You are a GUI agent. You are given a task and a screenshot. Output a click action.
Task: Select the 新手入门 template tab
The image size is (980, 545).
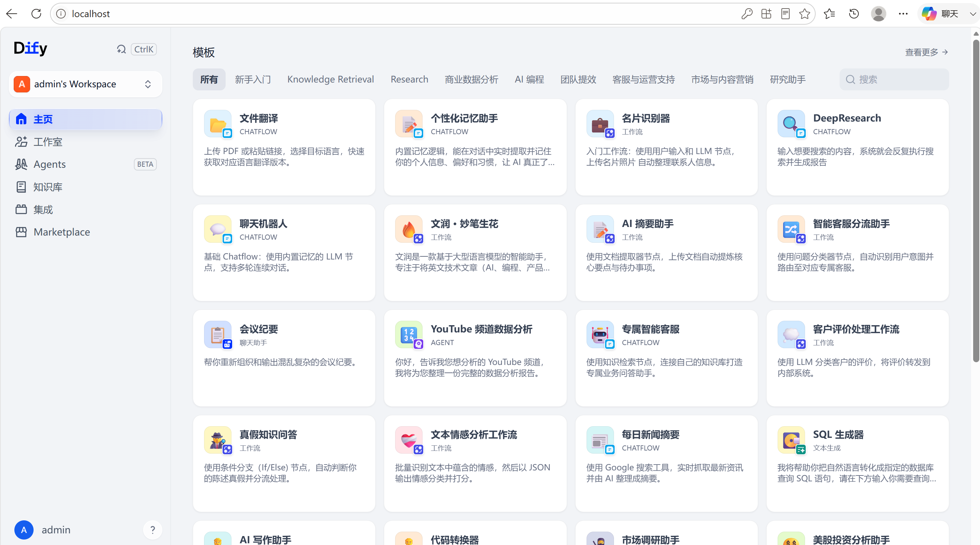(253, 79)
